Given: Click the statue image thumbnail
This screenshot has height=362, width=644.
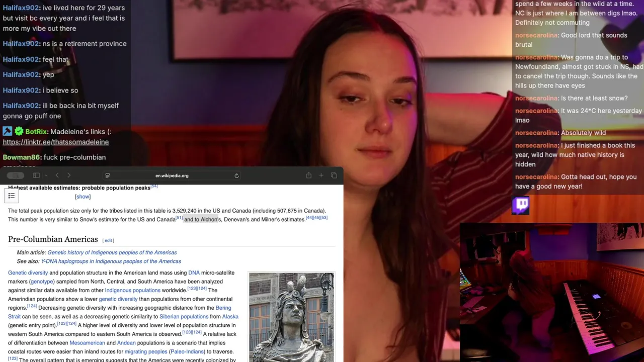Looking at the screenshot, I should (x=291, y=317).
